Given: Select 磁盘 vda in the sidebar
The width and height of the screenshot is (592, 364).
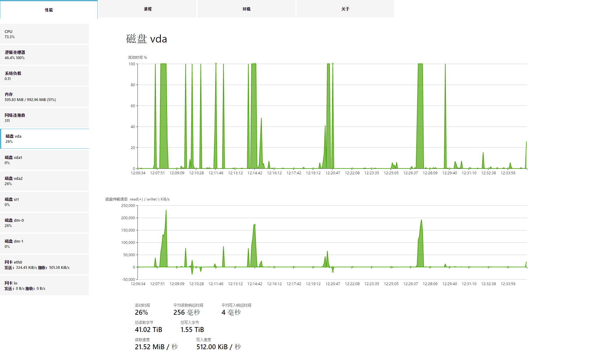Looking at the screenshot, I should coord(44,139).
